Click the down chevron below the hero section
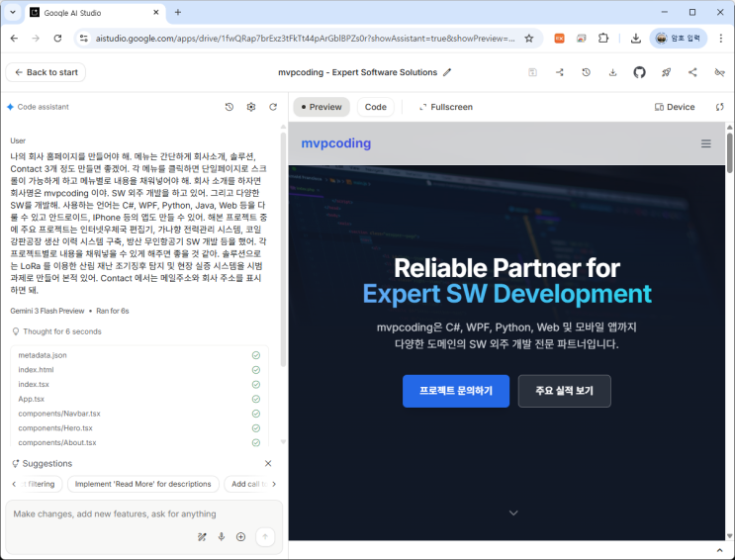 pos(512,513)
